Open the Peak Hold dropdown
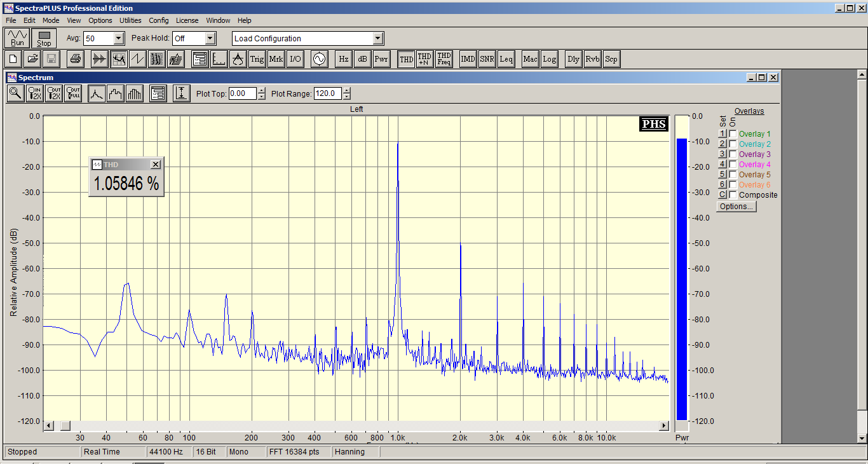Screen dimensions: 868x464 (x=210, y=38)
